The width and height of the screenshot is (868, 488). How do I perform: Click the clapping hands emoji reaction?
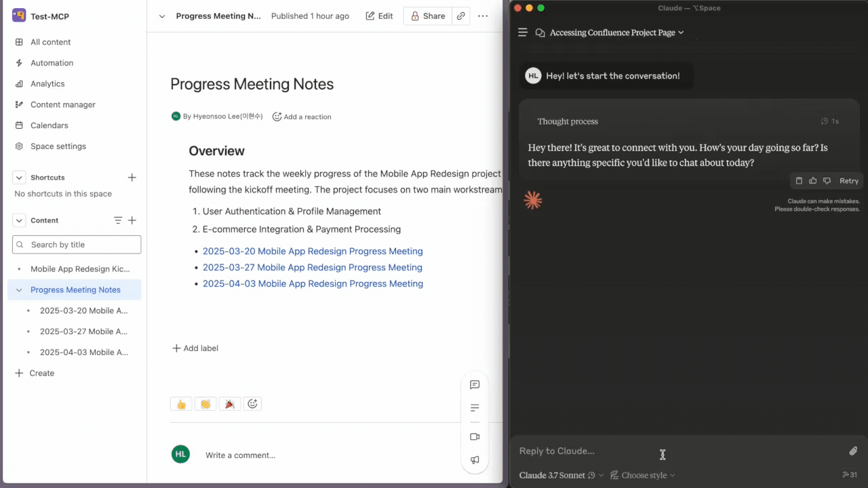(x=205, y=404)
